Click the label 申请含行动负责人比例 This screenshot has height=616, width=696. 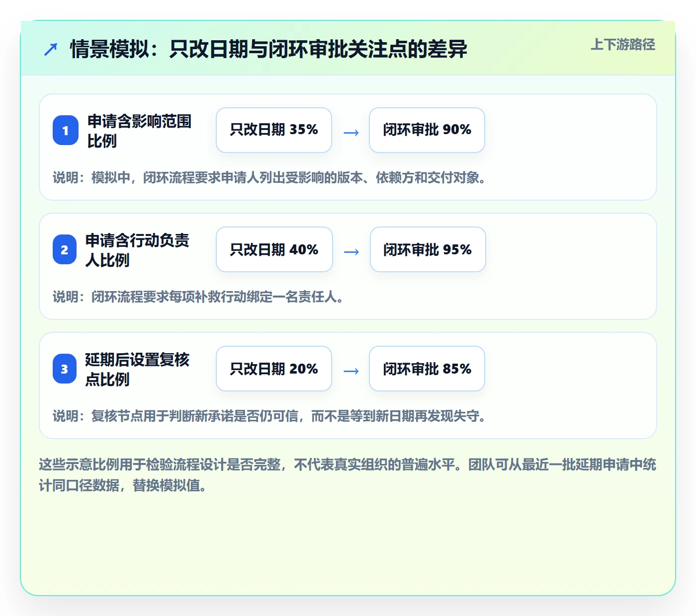[137, 250]
